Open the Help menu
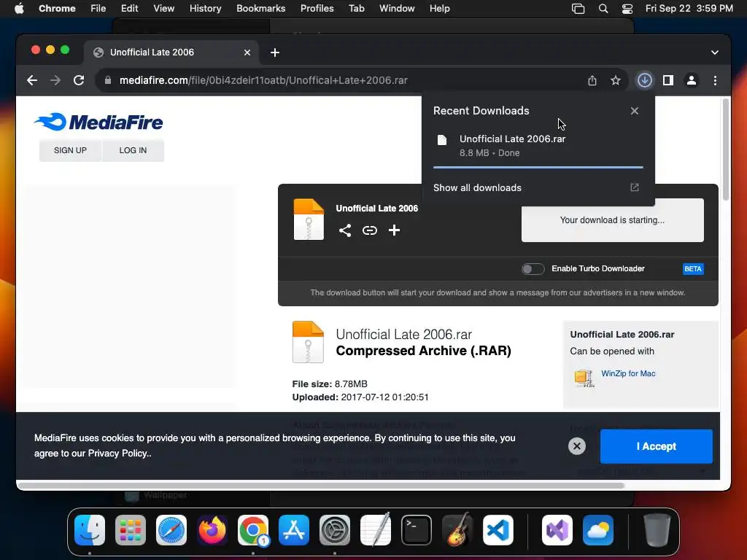The width and height of the screenshot is (747, 560). (x=439, y=9)
